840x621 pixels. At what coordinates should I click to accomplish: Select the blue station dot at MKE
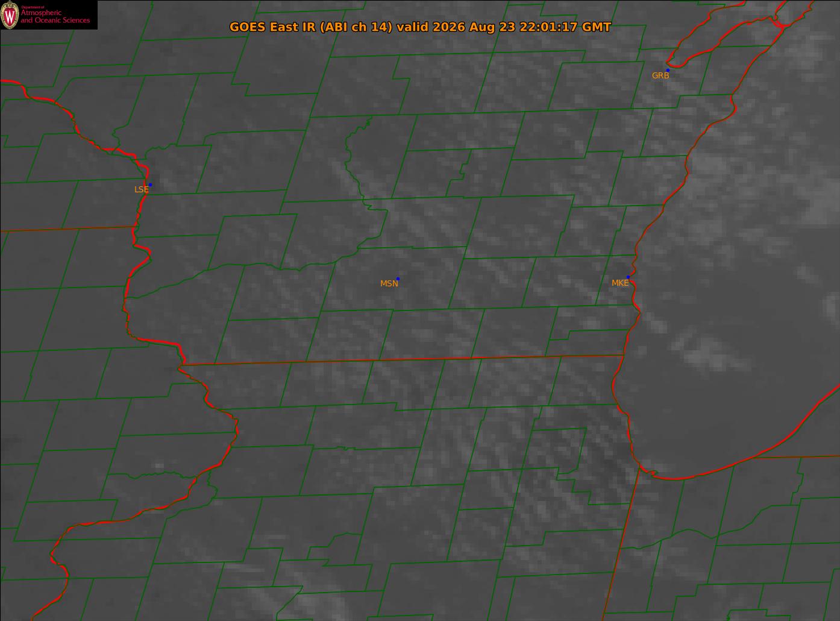(x=628, y=277)
